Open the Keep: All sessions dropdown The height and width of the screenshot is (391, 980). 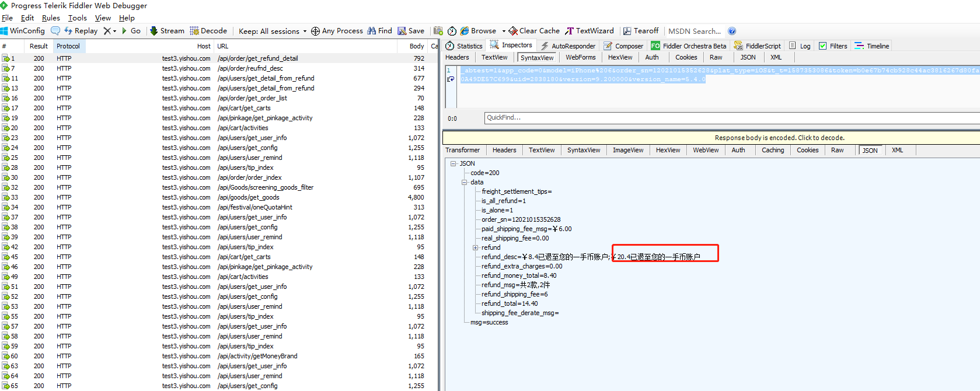pyautogui.click(x=273, y=31)
